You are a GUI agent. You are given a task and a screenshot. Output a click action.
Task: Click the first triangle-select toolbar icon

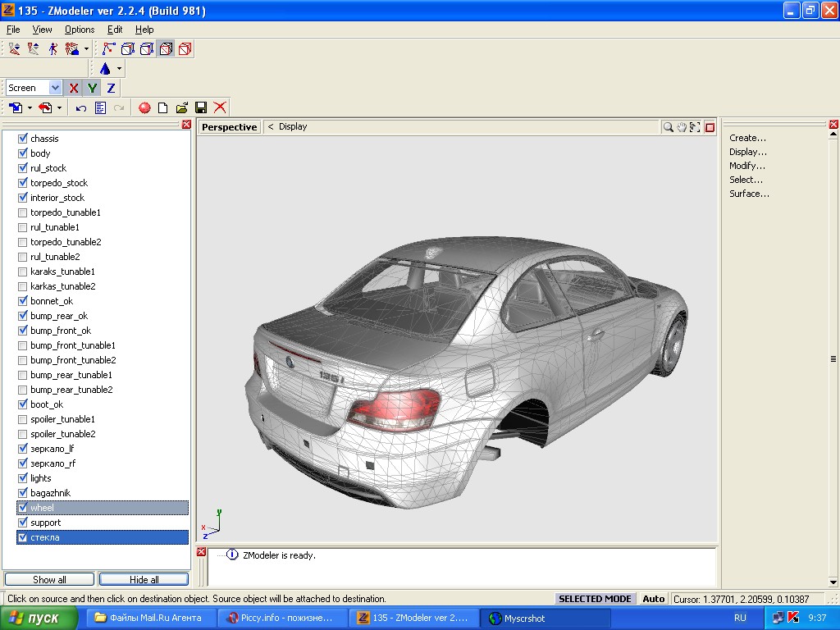tap(15, 48)
